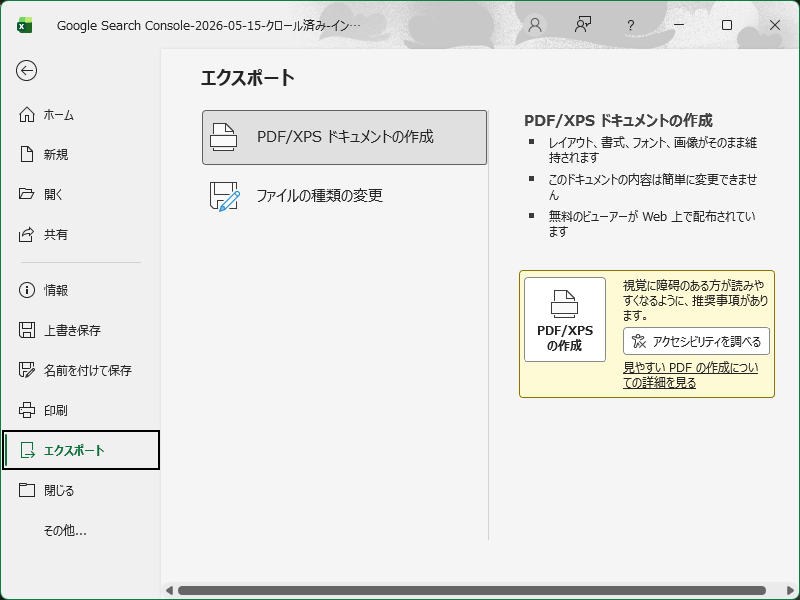Select 新規 in the sidebar
The height and width of the screenshot is (600, 800).
click(81, 154)
